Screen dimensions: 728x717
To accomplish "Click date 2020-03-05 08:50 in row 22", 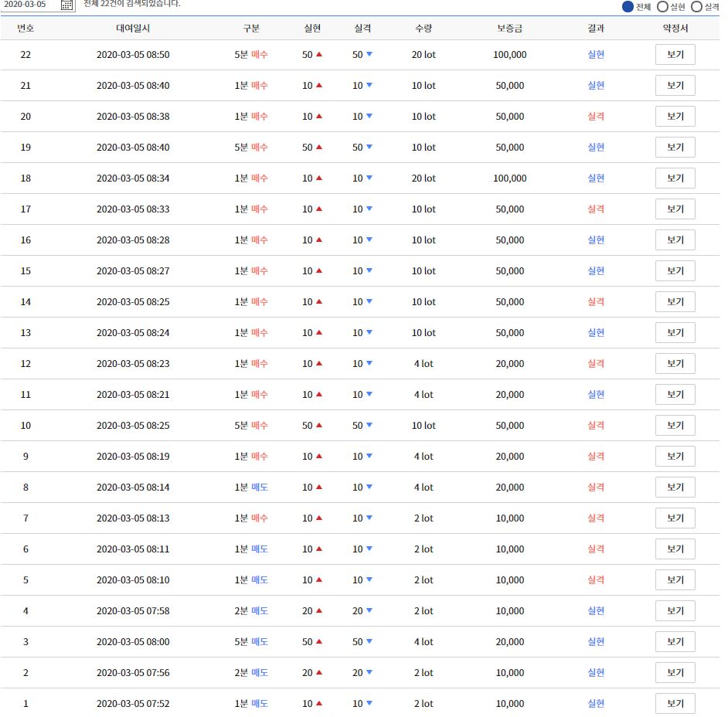I will coord(133,54).
